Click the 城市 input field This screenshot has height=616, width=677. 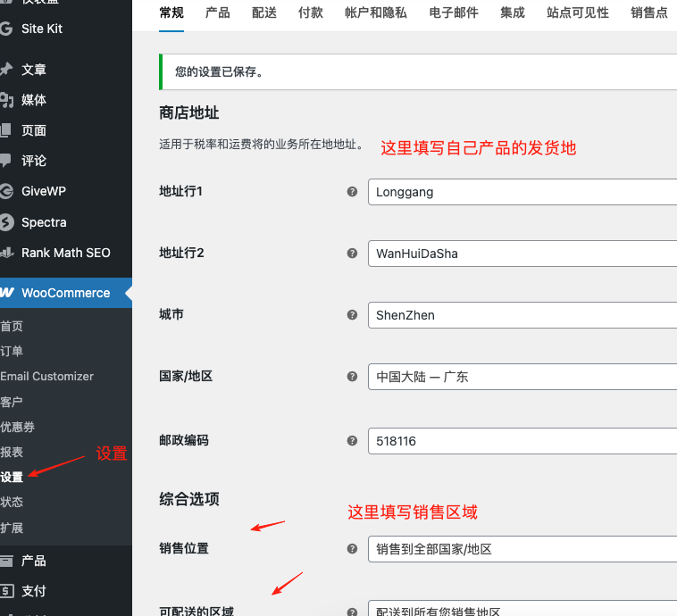522,315
